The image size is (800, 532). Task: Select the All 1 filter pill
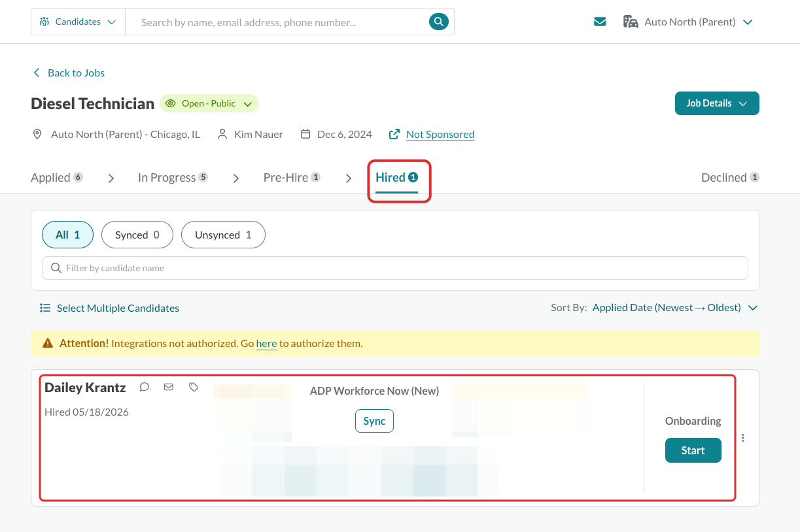point(68,235)
